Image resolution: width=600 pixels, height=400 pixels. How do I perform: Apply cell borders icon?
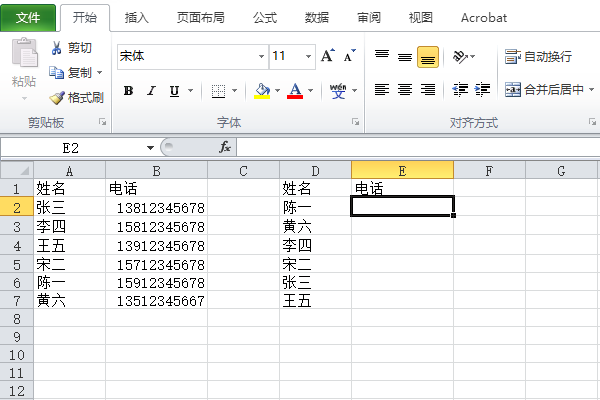coord(218,91)
